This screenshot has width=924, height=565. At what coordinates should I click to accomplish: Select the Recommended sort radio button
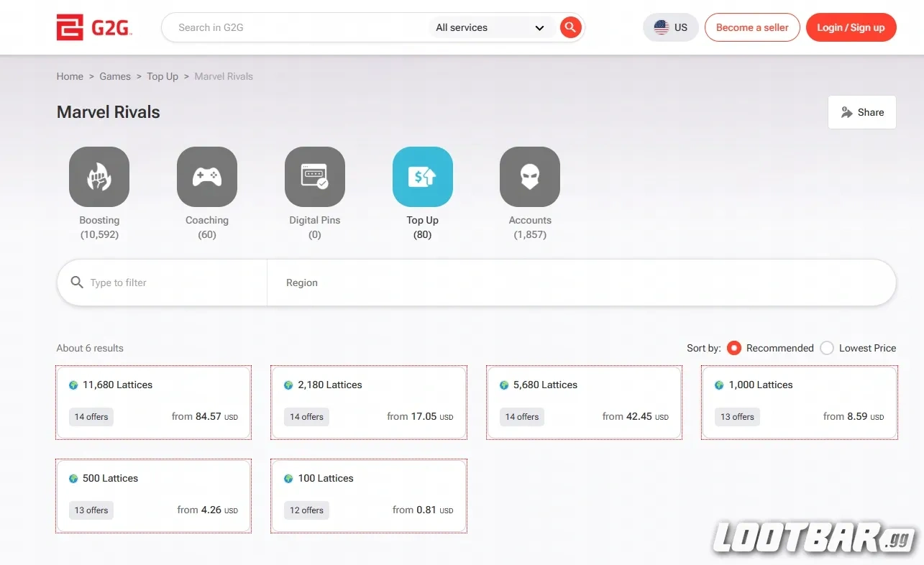coord(733,348)
